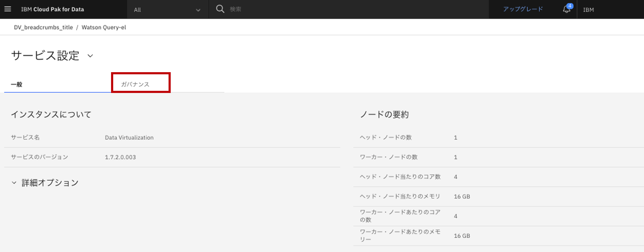
Task: Click the search magnifier icon
Action: (x=220, y=9)
